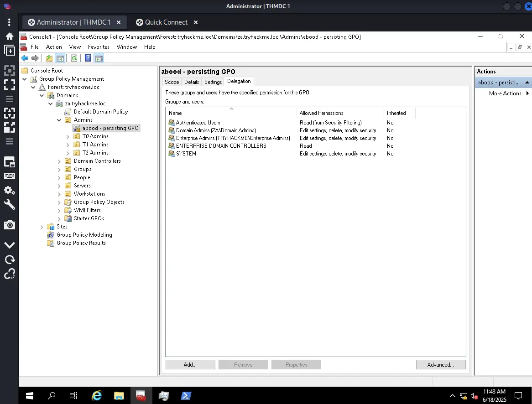Open Help using the blue question mark icon

88,58
